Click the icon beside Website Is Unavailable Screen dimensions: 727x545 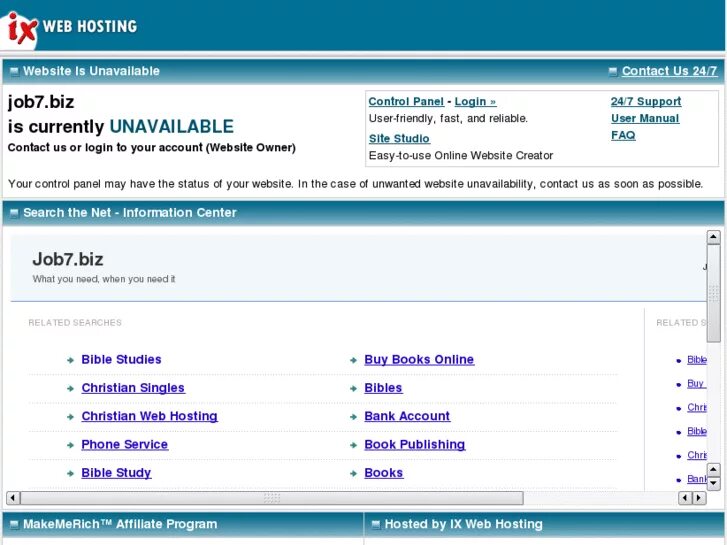point(14,71)
